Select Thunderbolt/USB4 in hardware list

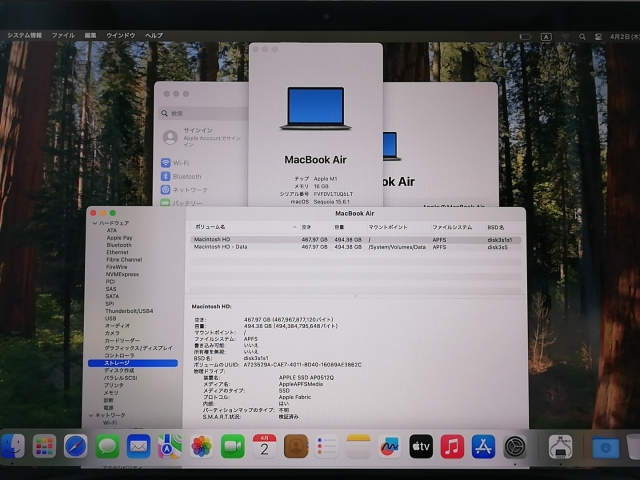129,311
